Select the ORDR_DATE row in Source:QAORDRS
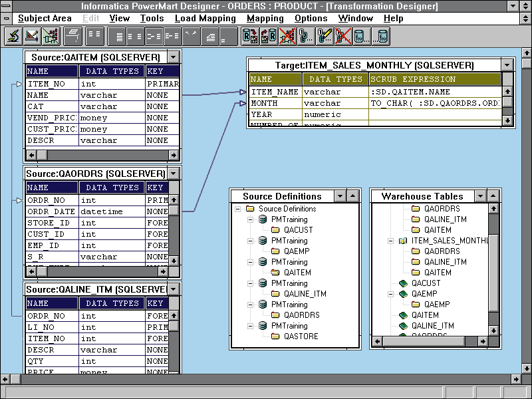532x399 pixels. coord(97,211)
